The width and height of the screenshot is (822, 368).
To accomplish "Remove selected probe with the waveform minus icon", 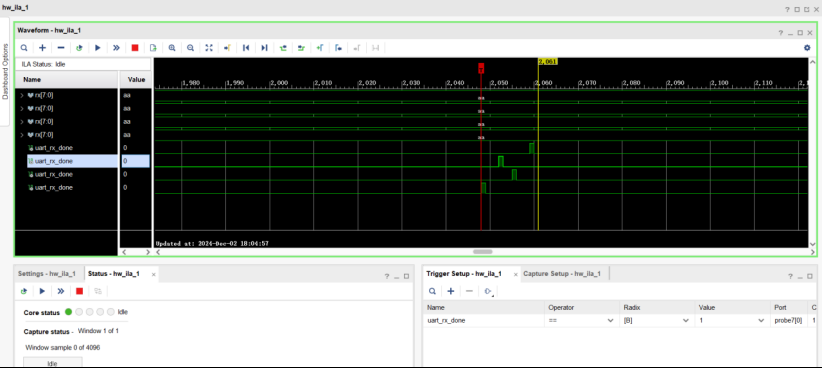I will 61,48.
